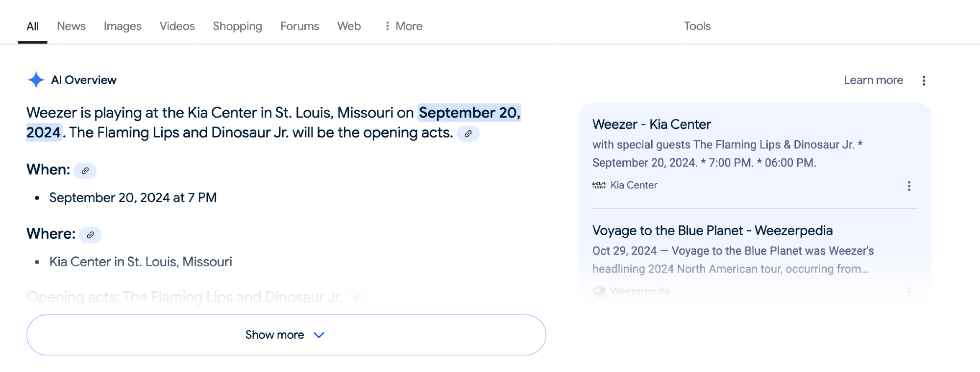
Task: Open options for Kia Center source card
Action: point(909,186)
